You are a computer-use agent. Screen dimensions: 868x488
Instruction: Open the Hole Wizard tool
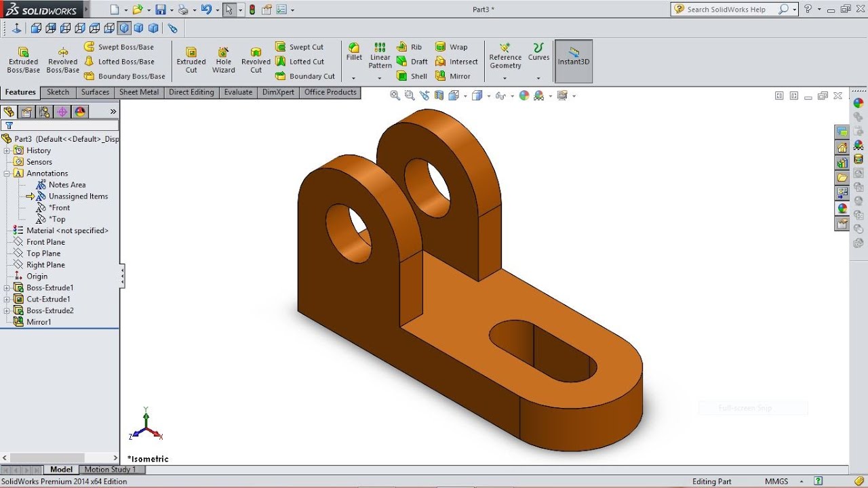pos(223,60)
